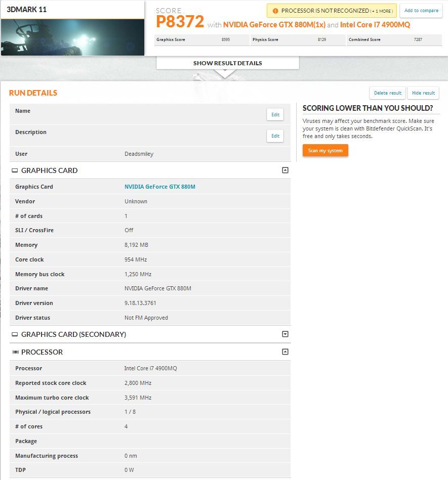Click the RUN DETAILS heading
The image size is (448, 480).
pyautogui.click(x=33, y=93)
